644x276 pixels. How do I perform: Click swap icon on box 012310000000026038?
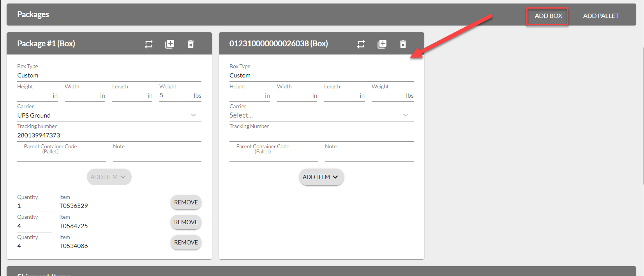(361, 44)
